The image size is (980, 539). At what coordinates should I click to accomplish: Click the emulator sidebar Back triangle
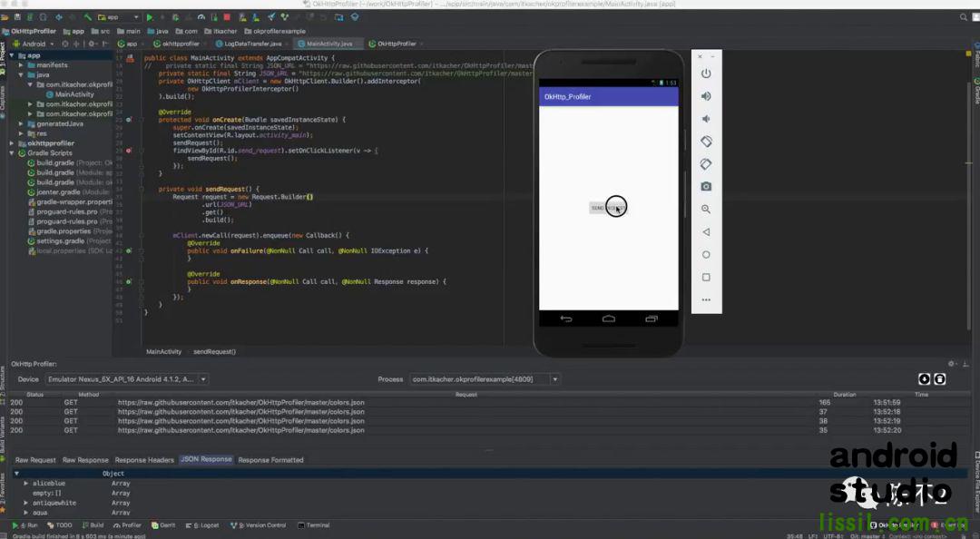pos(706,232)
